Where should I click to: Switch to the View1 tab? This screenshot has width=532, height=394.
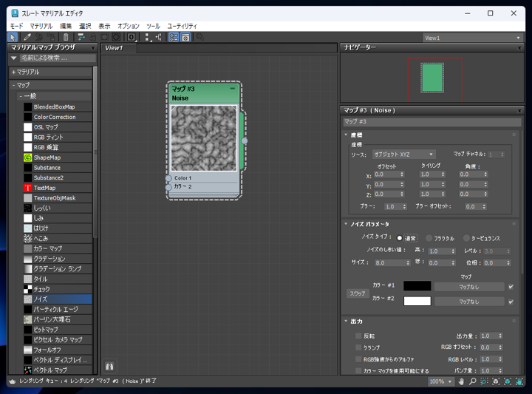(x=119, y=48)
